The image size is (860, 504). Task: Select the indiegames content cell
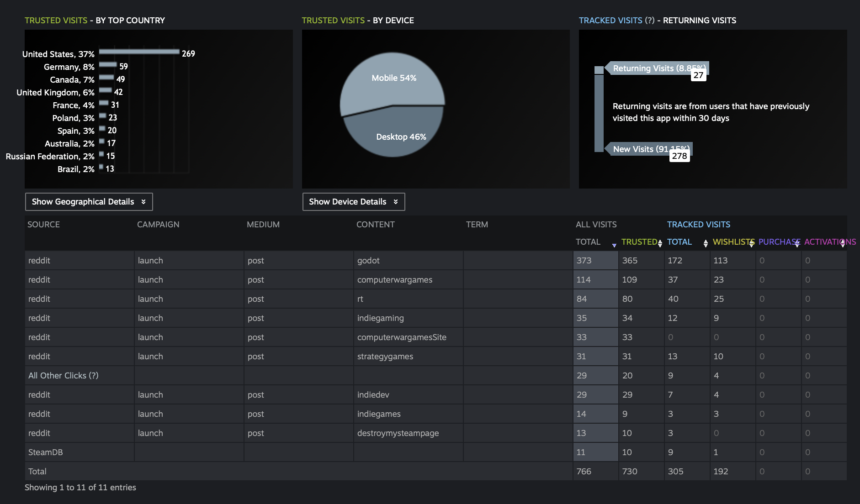(409, 414)
